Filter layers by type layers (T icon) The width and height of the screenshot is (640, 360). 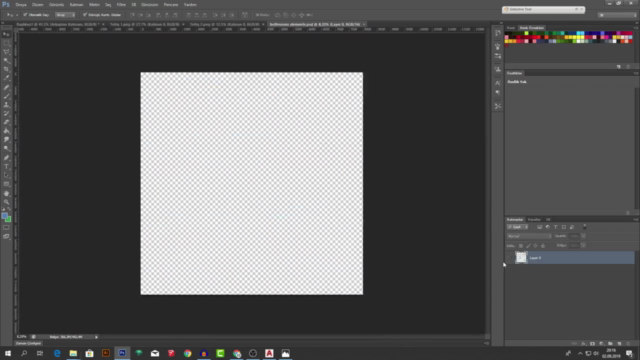coord(556,227)
